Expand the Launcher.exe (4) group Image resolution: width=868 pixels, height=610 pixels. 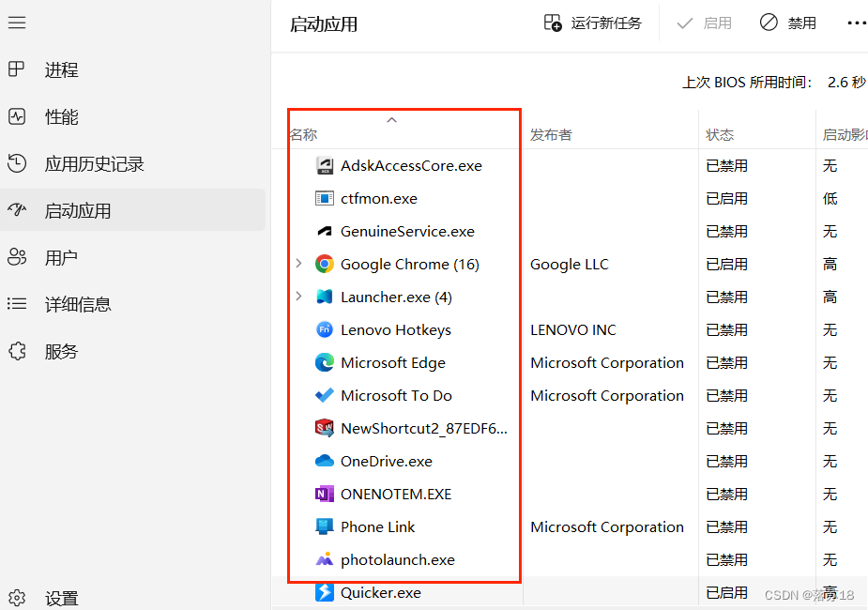299,297
